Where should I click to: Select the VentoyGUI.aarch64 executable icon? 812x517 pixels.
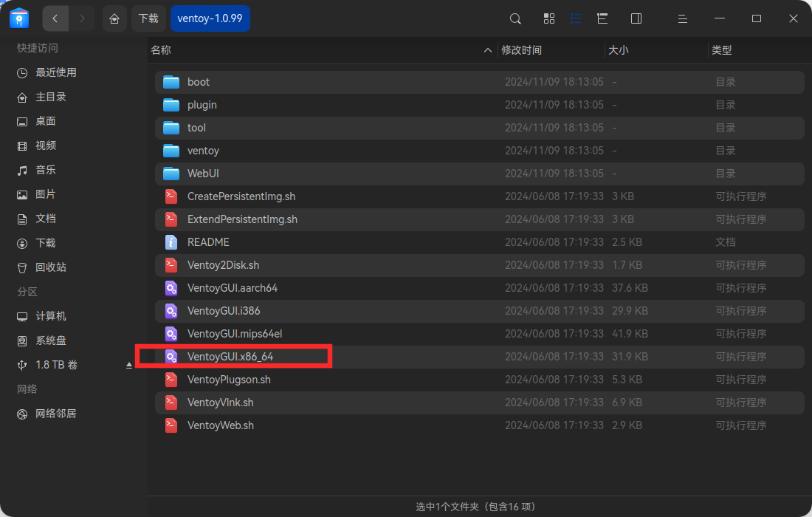tap(171, 288)
